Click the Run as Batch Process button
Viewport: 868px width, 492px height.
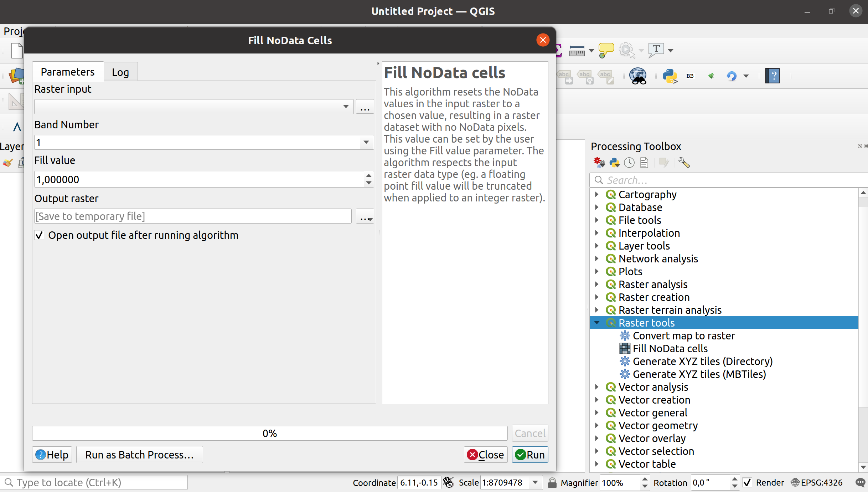pyautogui.click(x=139, y=455)
